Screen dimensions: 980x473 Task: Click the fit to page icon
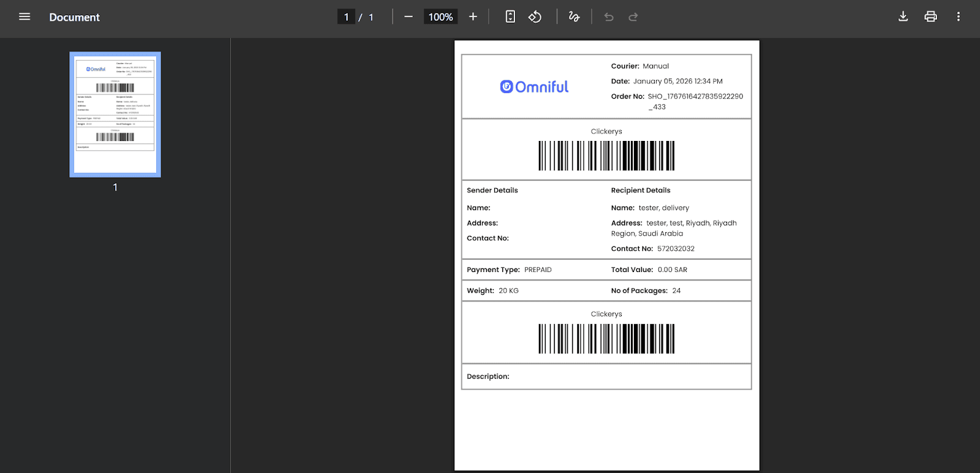point(510,17)
